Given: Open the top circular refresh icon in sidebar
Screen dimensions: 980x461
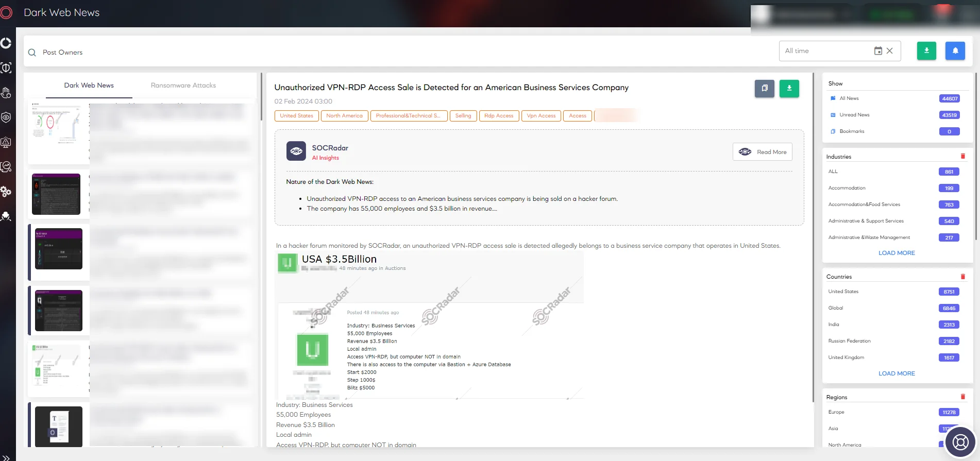Looking at the screenshot, I should coord(6,43).
